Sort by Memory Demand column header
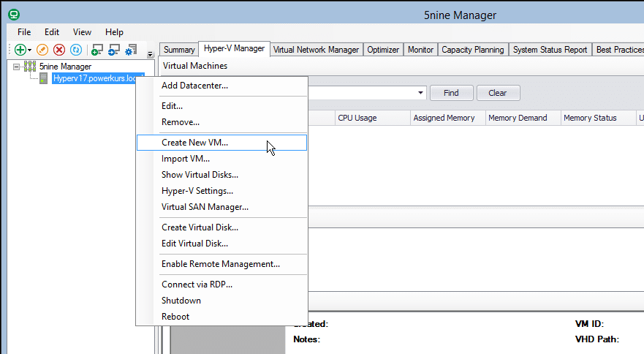The image size is (644, 354). click(x=523, y=118)
